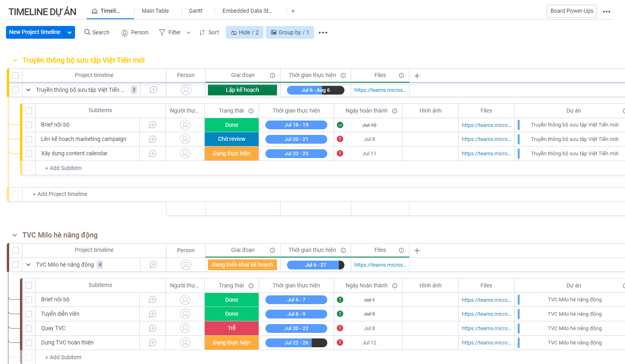The width and height of the screenshot is (625, 364).
Task: Open the Search tool in toolbar
Action: click(x=97, y=32)
